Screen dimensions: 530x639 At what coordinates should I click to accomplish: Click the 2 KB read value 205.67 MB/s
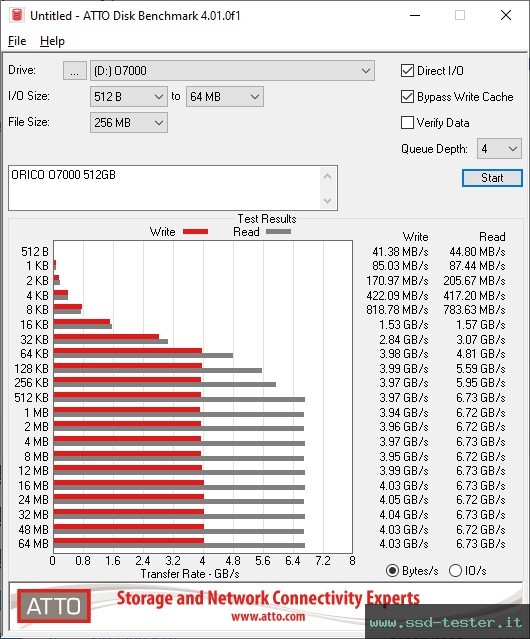474,281
